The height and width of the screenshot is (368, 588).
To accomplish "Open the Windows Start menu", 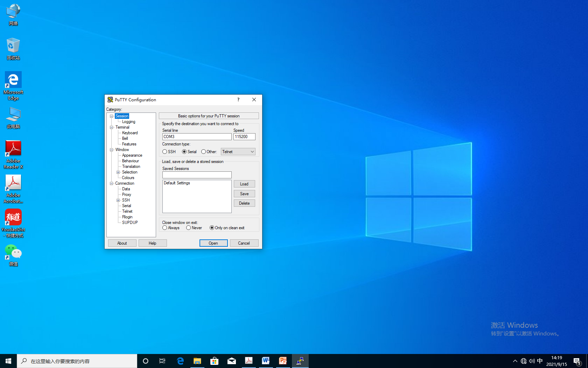I will pyautogui.click(x=8, y=361).
